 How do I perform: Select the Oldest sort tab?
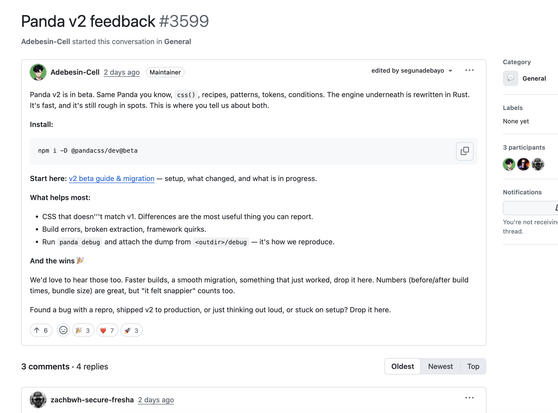402,366
